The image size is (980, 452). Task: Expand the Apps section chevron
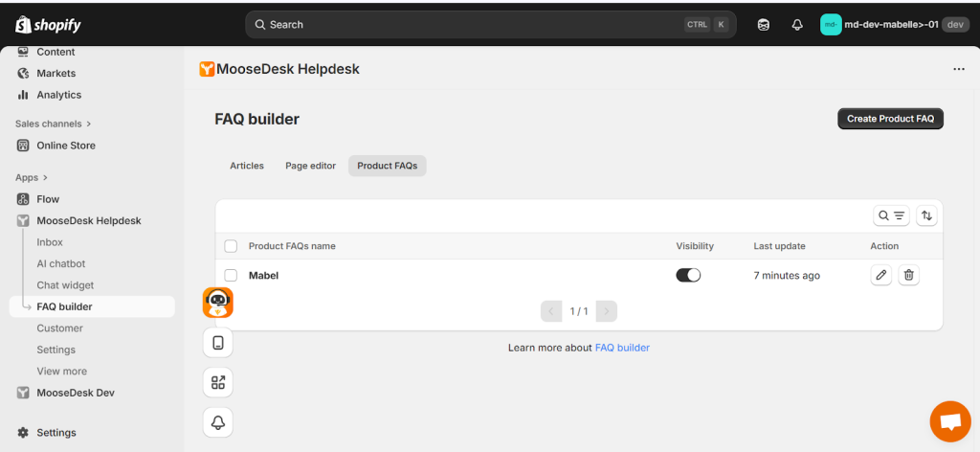point(44,177)
